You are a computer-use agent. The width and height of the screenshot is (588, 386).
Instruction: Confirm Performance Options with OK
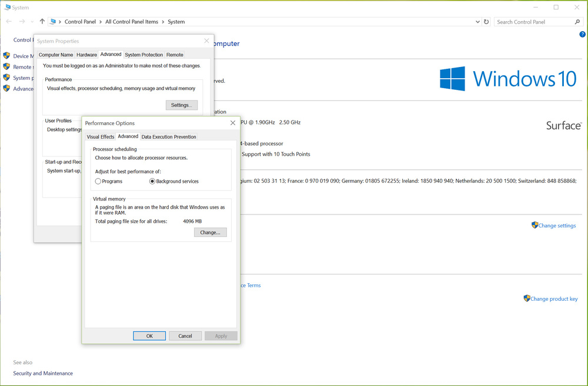[x=149, y=336]
